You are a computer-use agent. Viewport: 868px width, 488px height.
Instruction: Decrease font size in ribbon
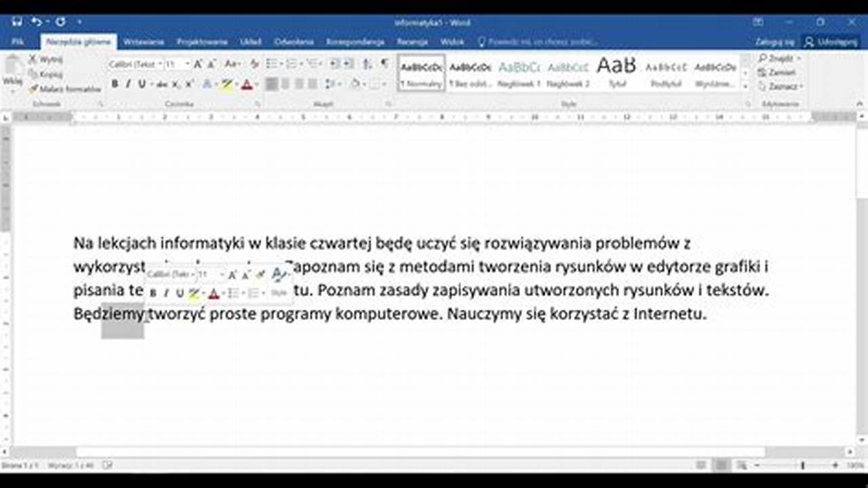click(x=212, y=64)
